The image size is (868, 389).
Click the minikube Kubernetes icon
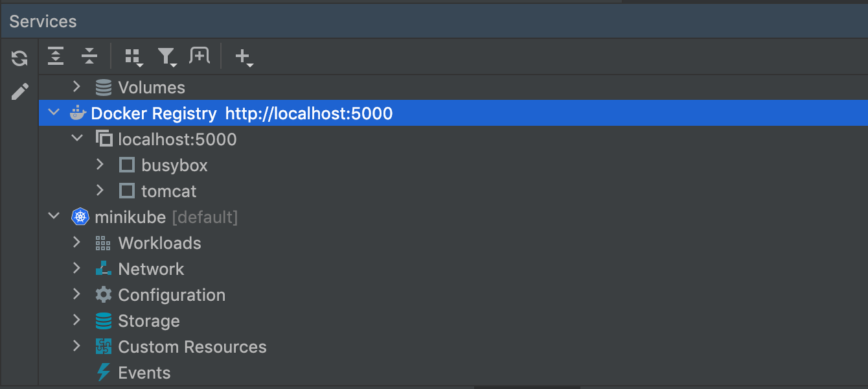[x=80, y=217]
